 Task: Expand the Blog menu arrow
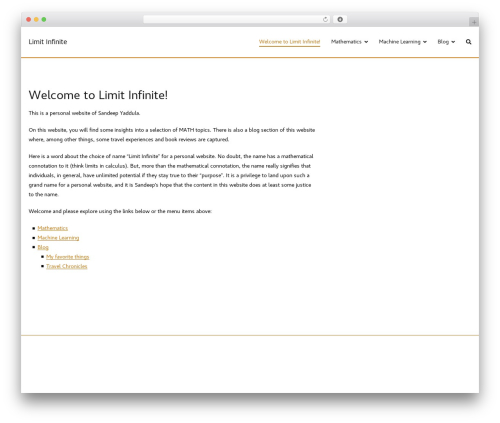453,42
